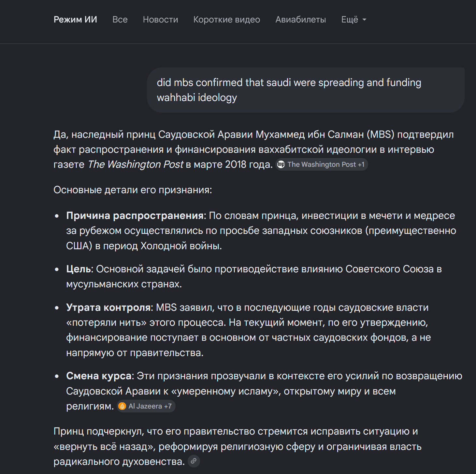Click the italic The Washington Post text
Viewport: 476px width, 474px height.
136,165
